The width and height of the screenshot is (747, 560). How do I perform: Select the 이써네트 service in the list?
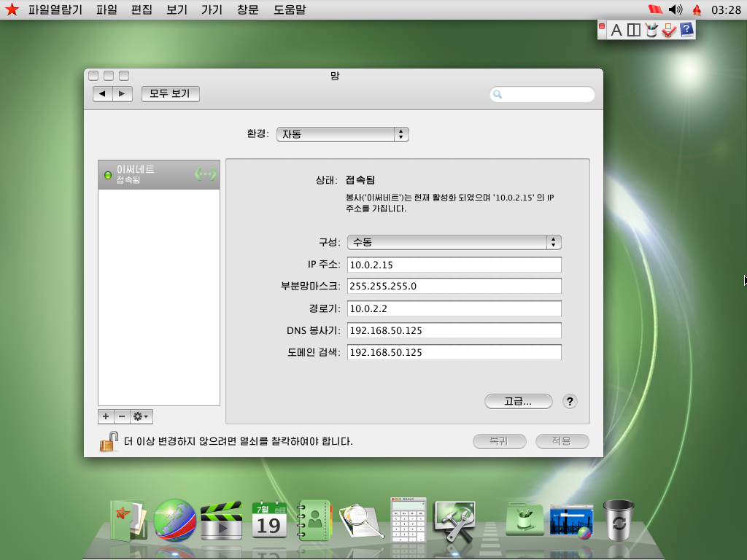click(x=158, y=175)
